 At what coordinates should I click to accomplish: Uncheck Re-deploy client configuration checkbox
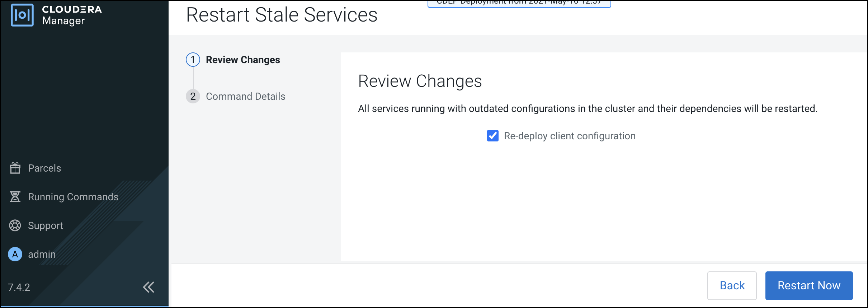point(492,136)
